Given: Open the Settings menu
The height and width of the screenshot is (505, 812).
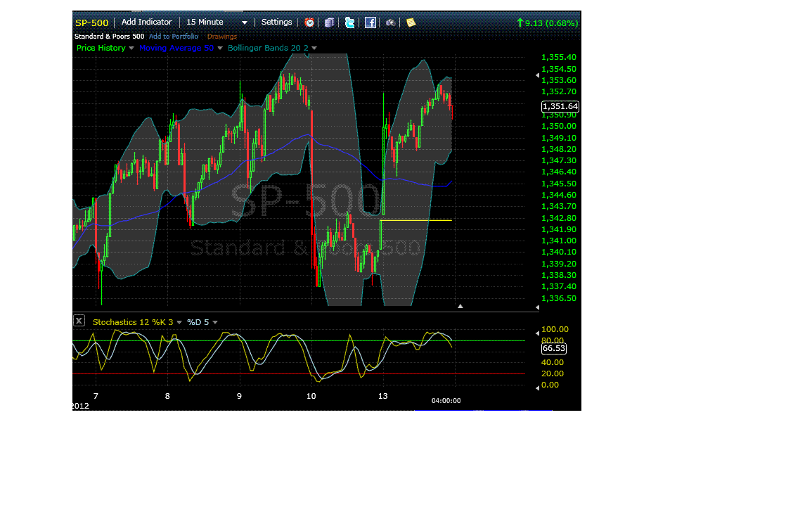Looking at the screenshot, I should (276, 22).
